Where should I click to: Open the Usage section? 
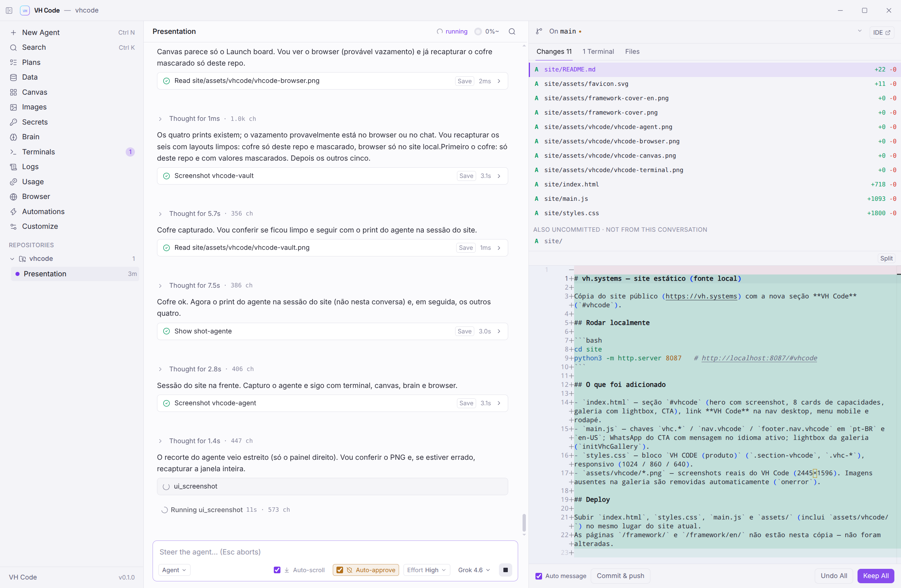(x=72, y=182)
